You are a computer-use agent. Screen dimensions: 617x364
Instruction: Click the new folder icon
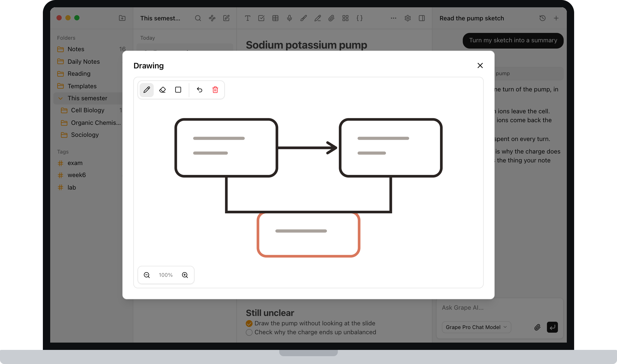tap(122, 18)
